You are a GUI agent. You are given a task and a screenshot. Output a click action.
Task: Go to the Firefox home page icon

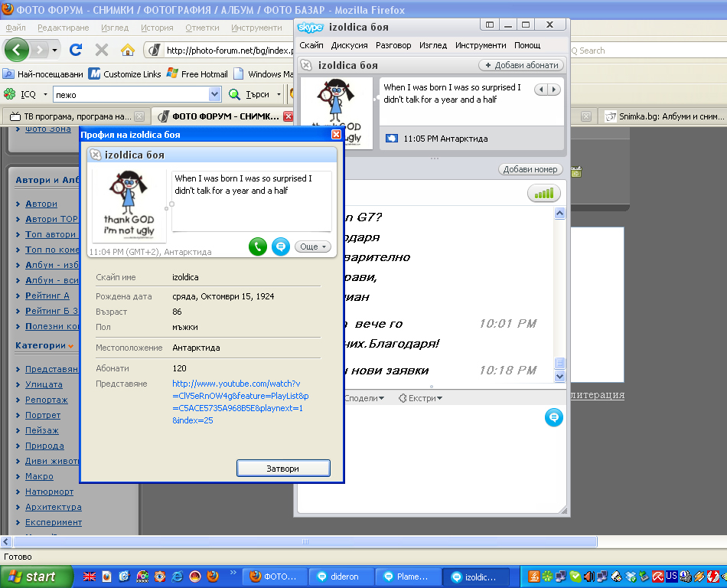(127, 51)
